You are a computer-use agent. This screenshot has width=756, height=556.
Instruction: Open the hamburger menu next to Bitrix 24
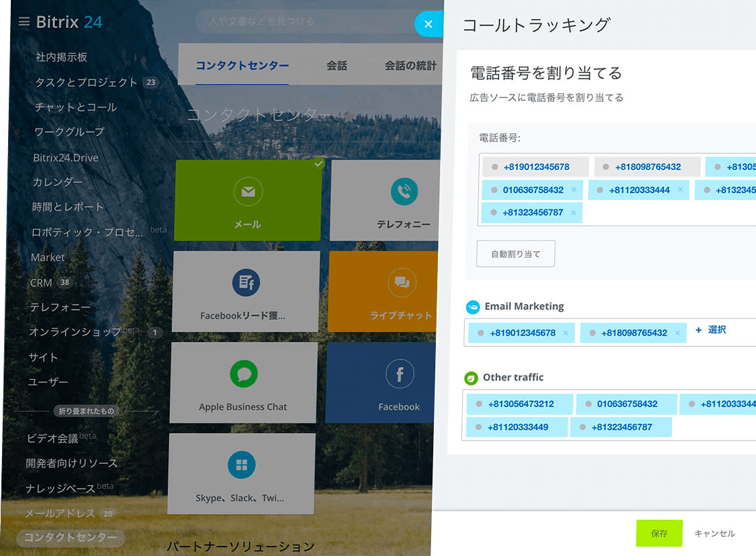(x=24, y=22)
